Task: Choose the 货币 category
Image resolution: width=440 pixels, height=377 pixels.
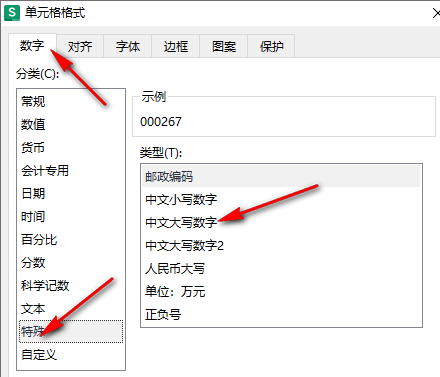Action: pos(71,147)
